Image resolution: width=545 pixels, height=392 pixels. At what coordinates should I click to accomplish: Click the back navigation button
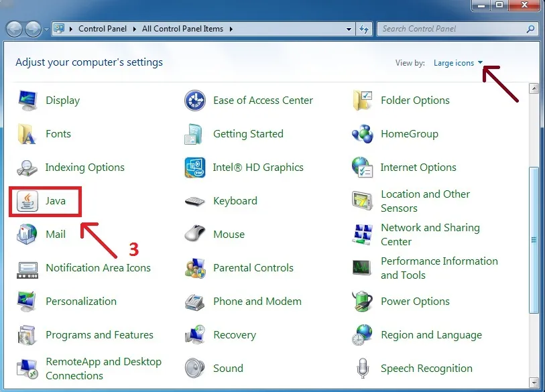pos(13,29)
